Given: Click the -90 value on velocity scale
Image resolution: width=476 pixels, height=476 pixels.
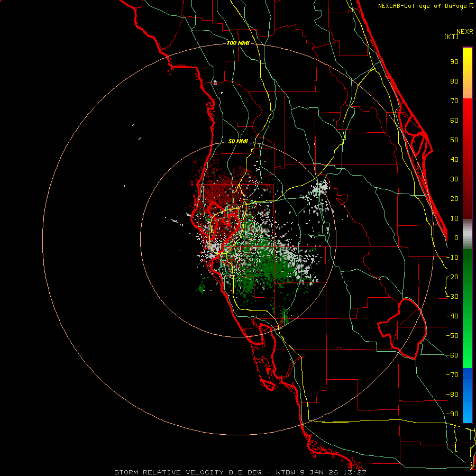Looking at the screenshot, I should [x=452, y=414].
